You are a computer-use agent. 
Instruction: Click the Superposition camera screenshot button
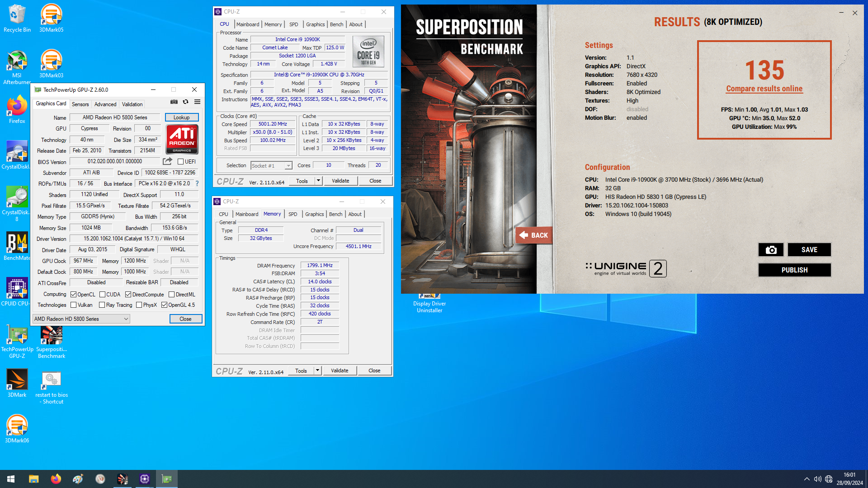771,249
